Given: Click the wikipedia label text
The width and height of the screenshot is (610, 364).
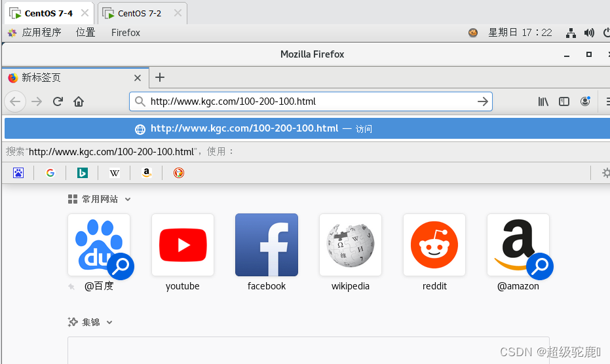Looking at the screenshot, I should click(351, 286).
